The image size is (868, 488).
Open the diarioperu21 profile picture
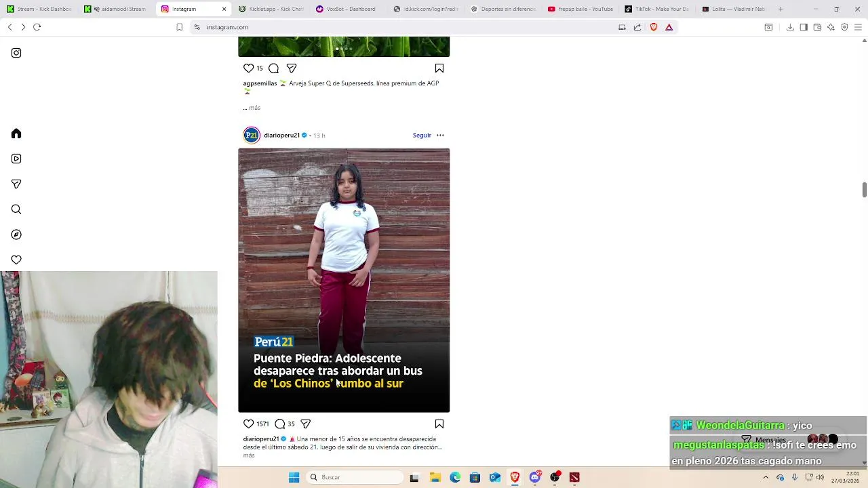[252, 135]
